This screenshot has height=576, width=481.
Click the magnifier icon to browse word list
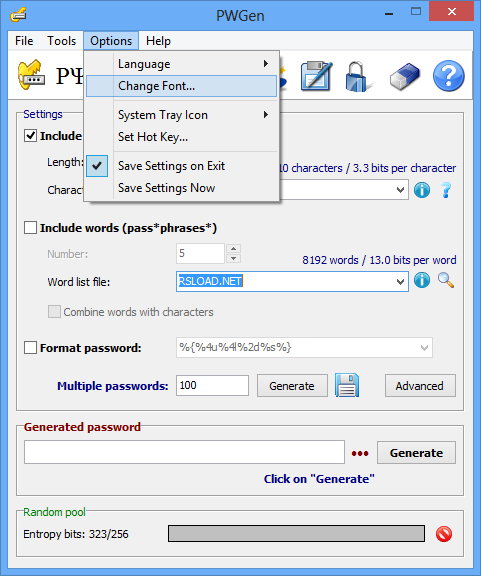(446, 280)
